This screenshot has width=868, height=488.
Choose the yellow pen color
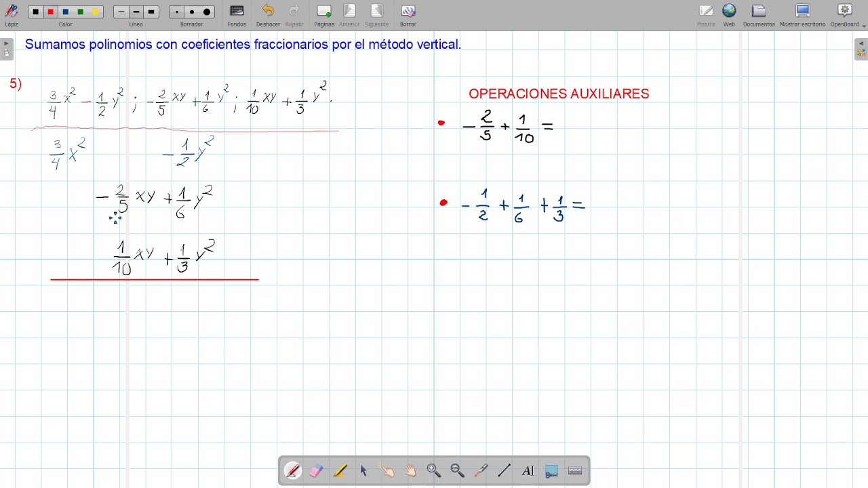(x=95, y=12)
